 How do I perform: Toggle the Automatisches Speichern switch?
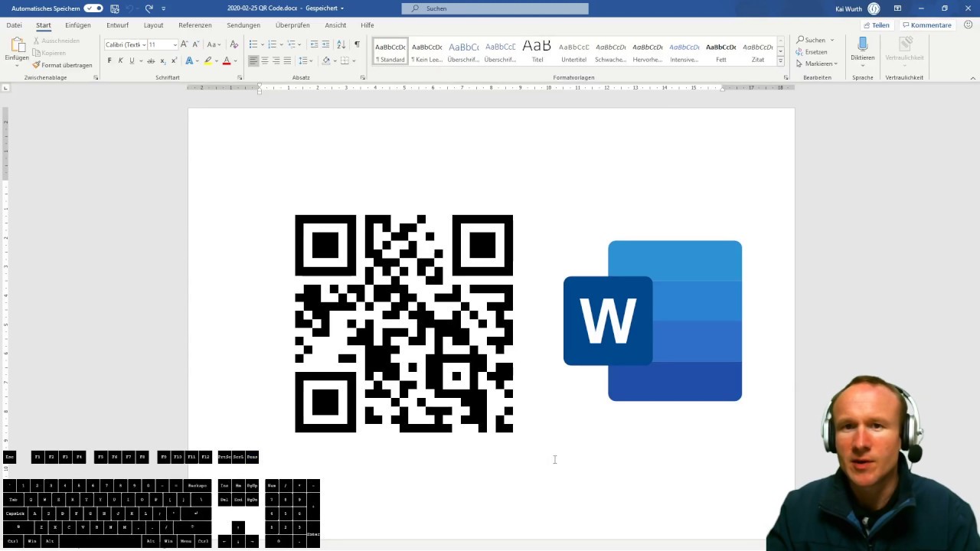click(93, 8)
